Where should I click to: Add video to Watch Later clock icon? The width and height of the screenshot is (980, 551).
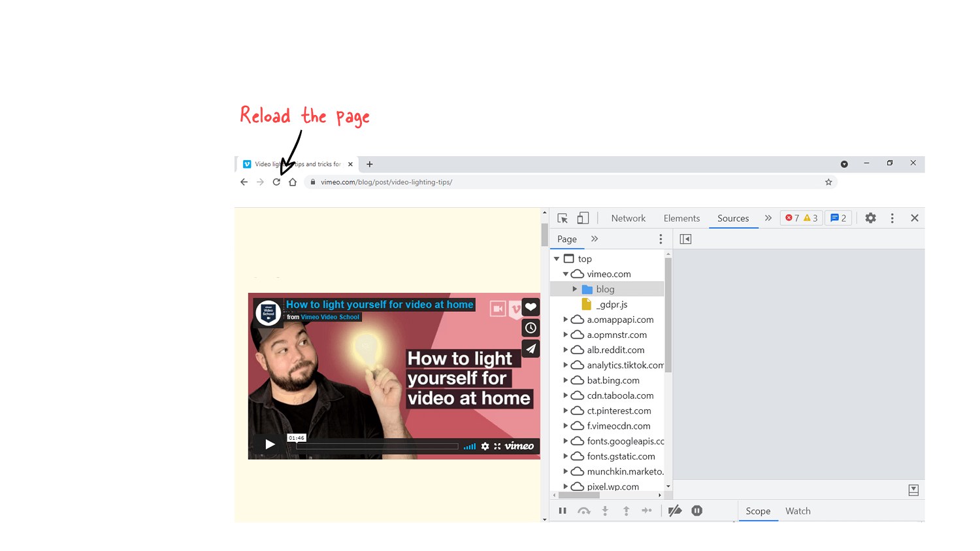coord(531,328)
